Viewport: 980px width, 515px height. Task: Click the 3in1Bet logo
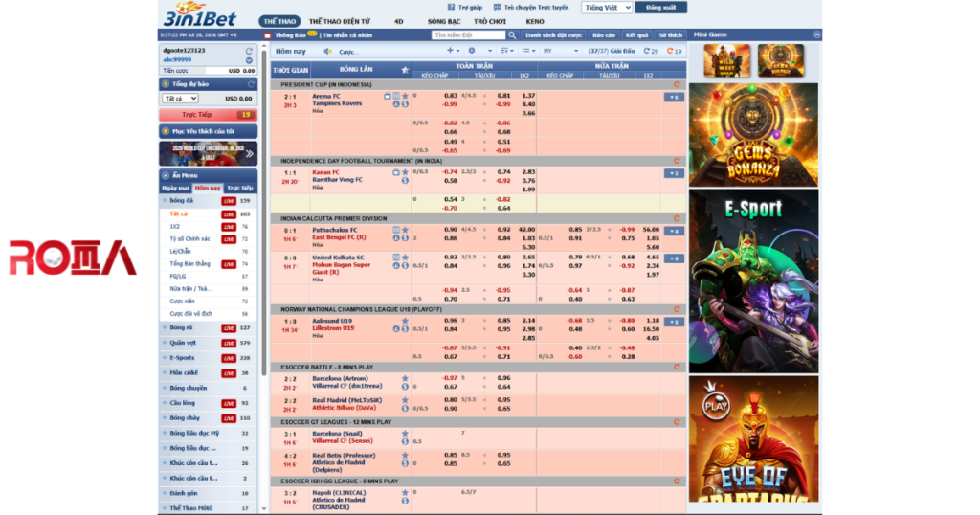pos(199,13)
